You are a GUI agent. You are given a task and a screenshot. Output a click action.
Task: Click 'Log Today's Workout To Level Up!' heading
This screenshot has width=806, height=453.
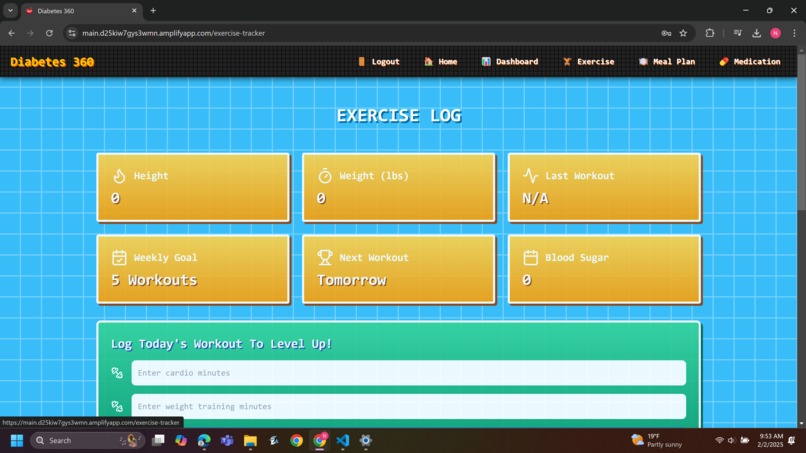pos(222,344)
